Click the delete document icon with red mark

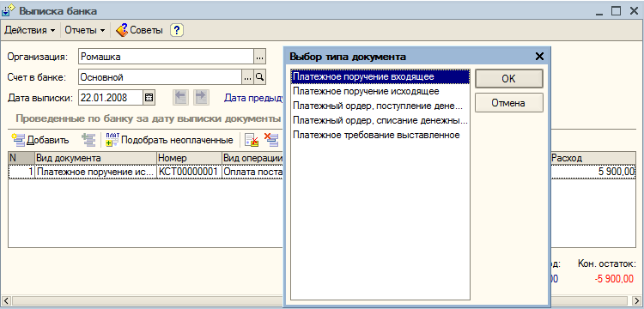point(251,140)
